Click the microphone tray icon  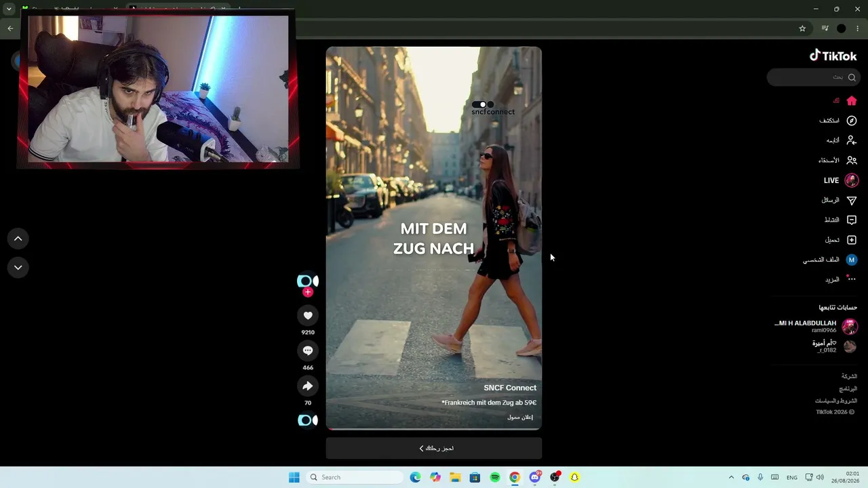(760, 477)
